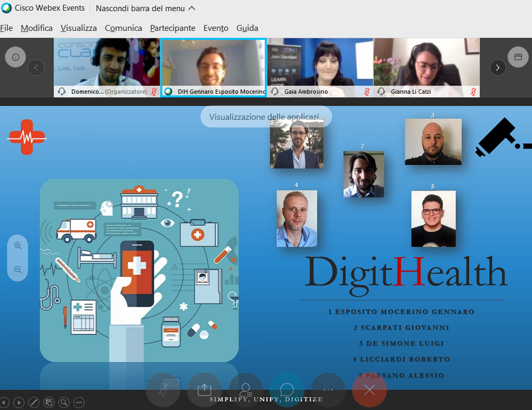The image size is (532, 410).
Task: Select Gianna Li Calzi's video thumbnail
Action: [x=426, y=64]
